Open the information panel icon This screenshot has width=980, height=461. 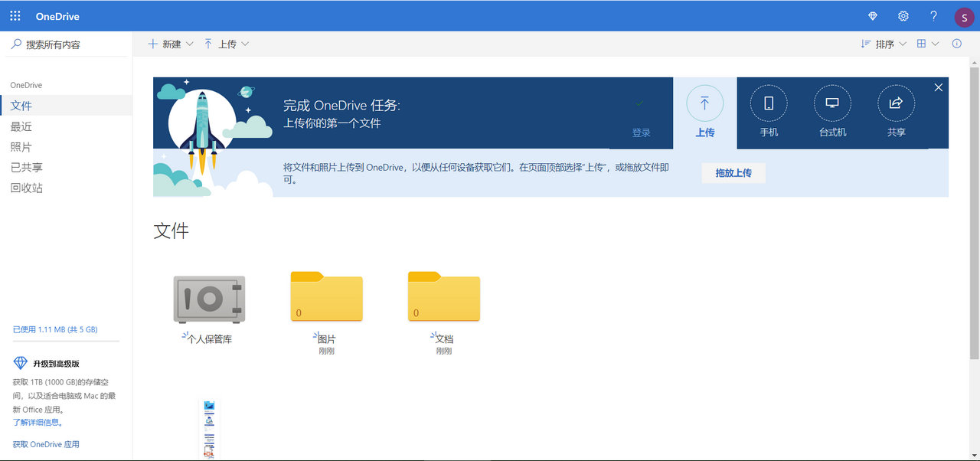tap(956, 44)
